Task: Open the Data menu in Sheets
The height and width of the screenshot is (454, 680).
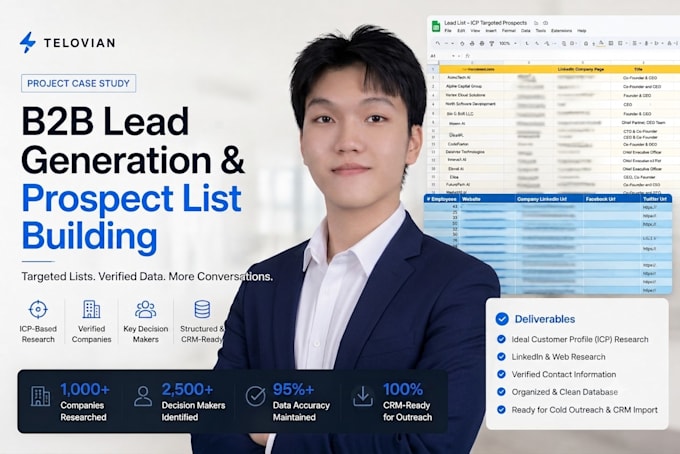Action: click(526, 31)
